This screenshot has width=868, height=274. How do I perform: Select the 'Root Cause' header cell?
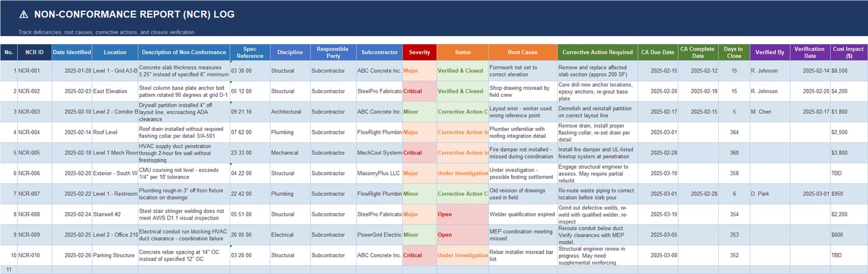click(x=523, y=52)
